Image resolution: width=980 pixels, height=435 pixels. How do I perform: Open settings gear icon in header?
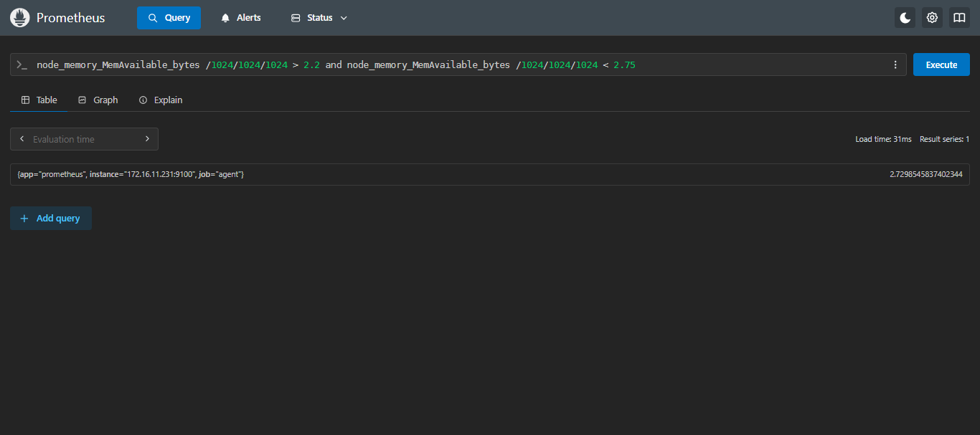(x=932, y=18)
